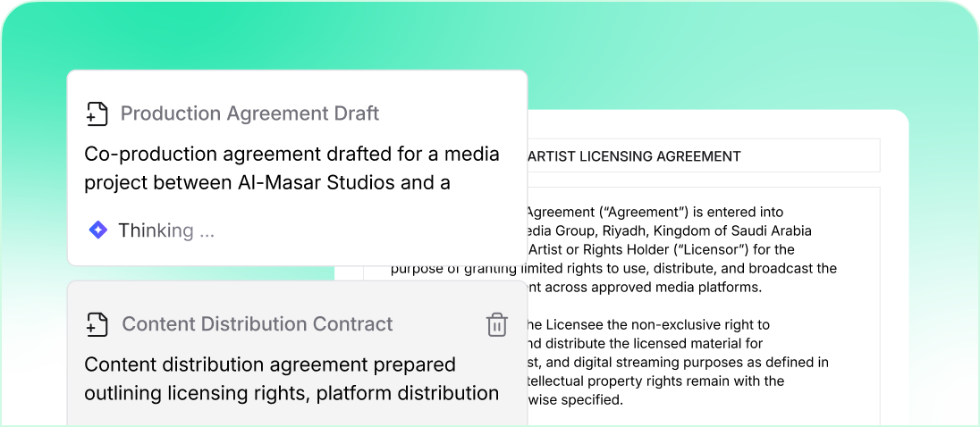The image size is (980, 427).
Task: Click the sparkle icon next to Thinking
Action: click(x=97, y=230)
